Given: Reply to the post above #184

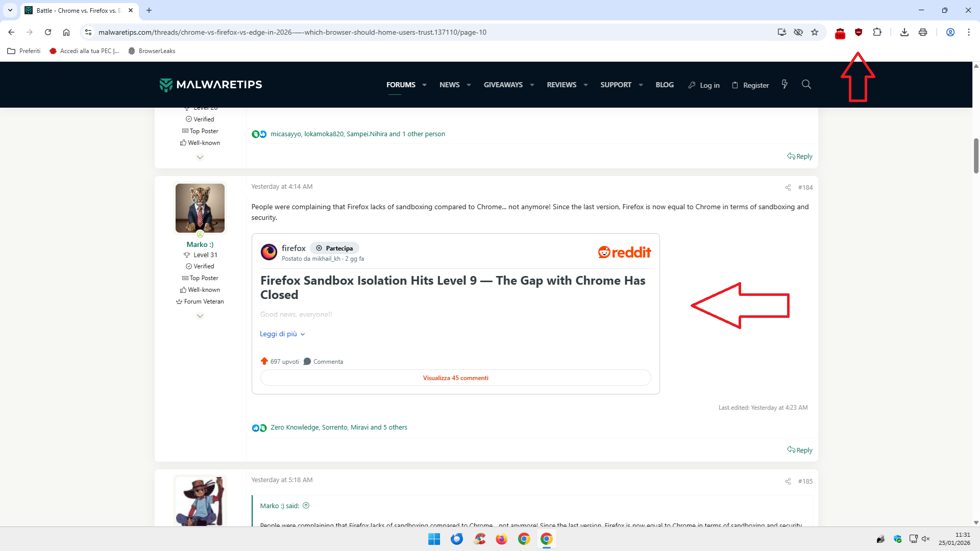Looking at the screenshot, I should pyautogui.click(x=800, y=157).
